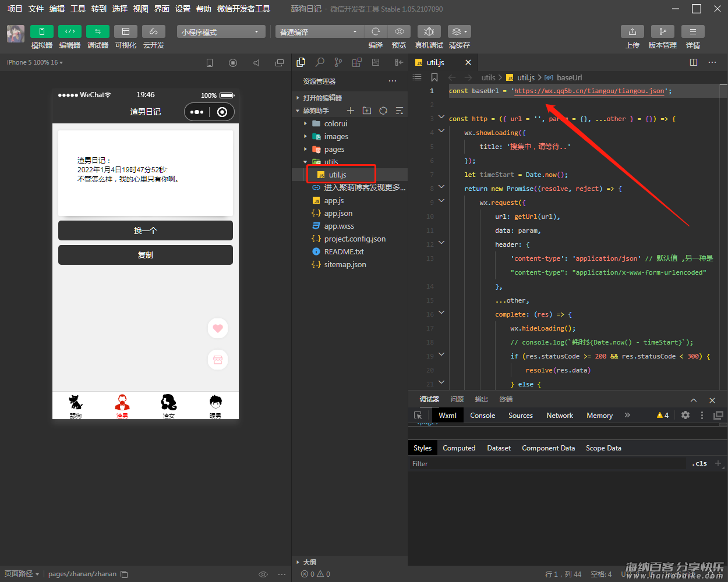Click the shop icon below the heart
The height and width of the screenshot is (582, 728).
218,360
